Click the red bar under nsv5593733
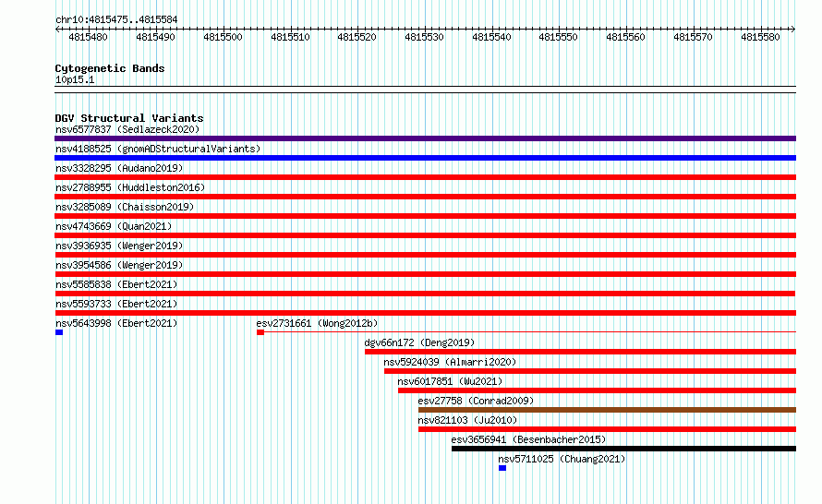 point(425,313)
